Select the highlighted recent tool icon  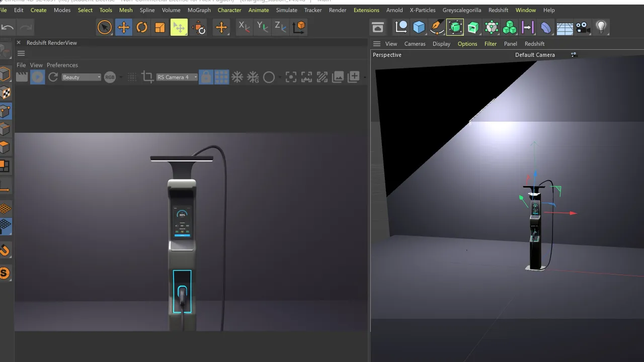point(179,27)
